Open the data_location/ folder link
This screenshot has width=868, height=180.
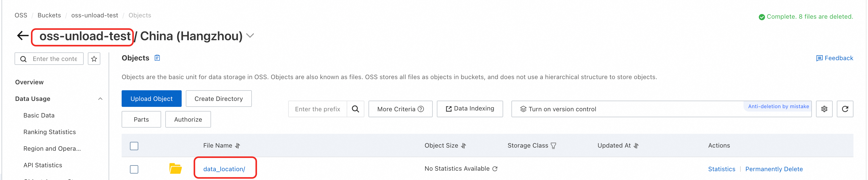click(224, 169)
